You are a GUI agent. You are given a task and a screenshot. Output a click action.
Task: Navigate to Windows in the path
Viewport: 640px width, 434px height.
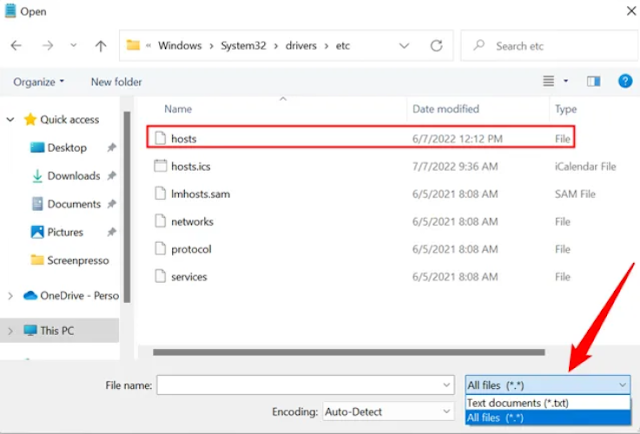(180, 46)
